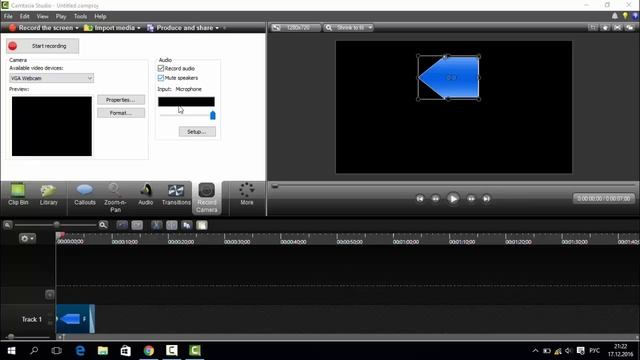Viewport: 640px width, 360px height.
Task: Open the Clip Bin tab
Action: tap(18, 195)
